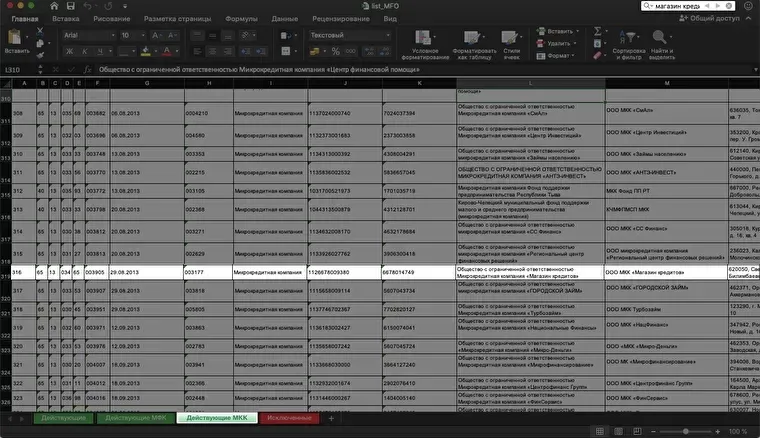The height and width of the screenshot is (438, 760).
Task: Switch to Page Break Preview in status bar
Action: [x=637, y=431]
